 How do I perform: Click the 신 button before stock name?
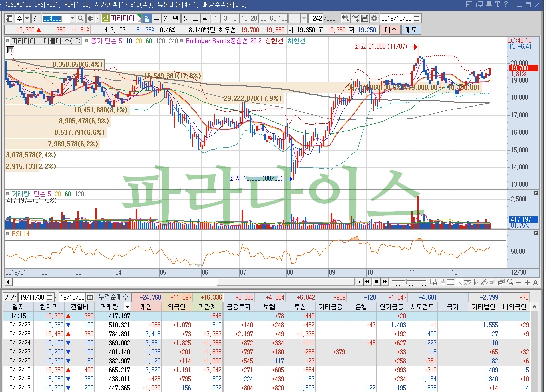pos(106,18)
